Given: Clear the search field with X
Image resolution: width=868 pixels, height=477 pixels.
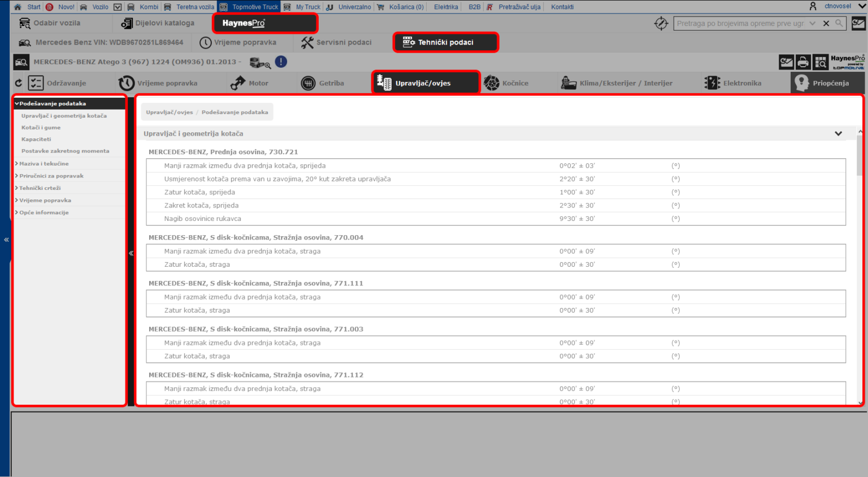Looking at the screenshot, I should (826, 23).
